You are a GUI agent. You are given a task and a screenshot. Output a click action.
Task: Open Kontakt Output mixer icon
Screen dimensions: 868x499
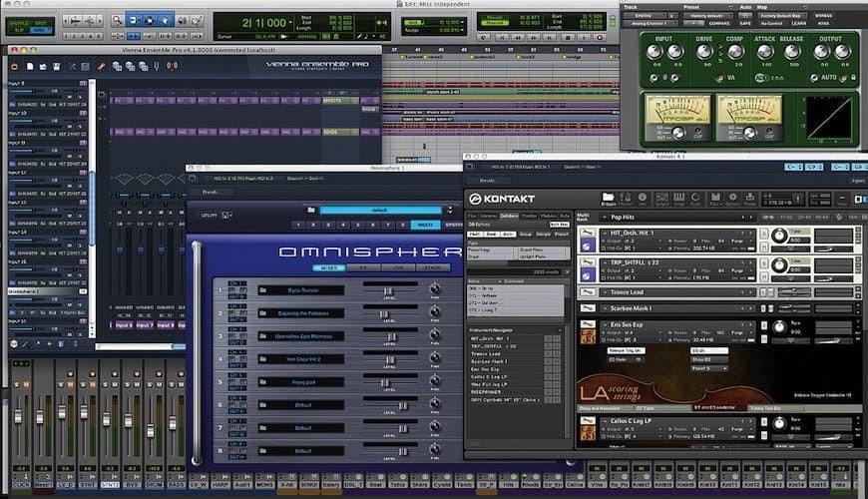(x=661, y=199)
